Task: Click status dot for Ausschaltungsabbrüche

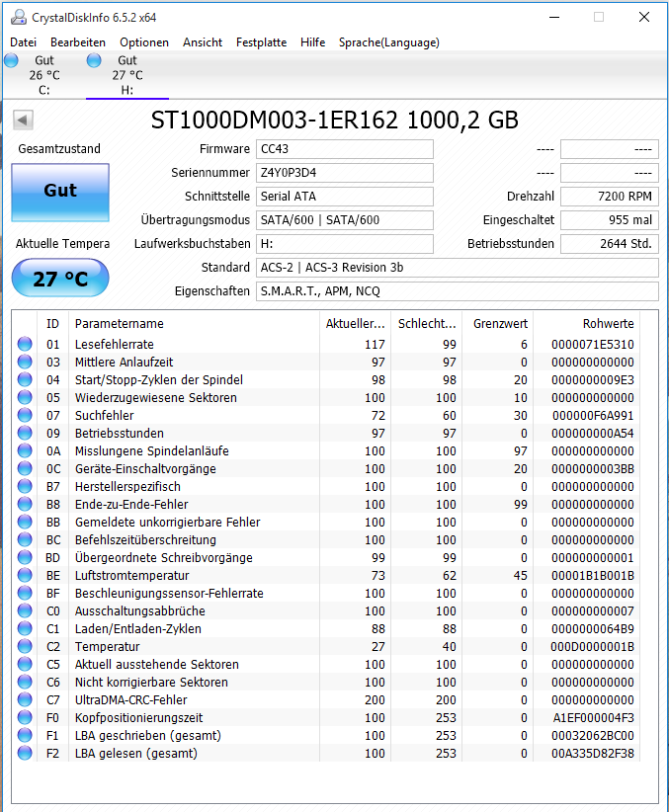Action: click(x=25, y=610)
